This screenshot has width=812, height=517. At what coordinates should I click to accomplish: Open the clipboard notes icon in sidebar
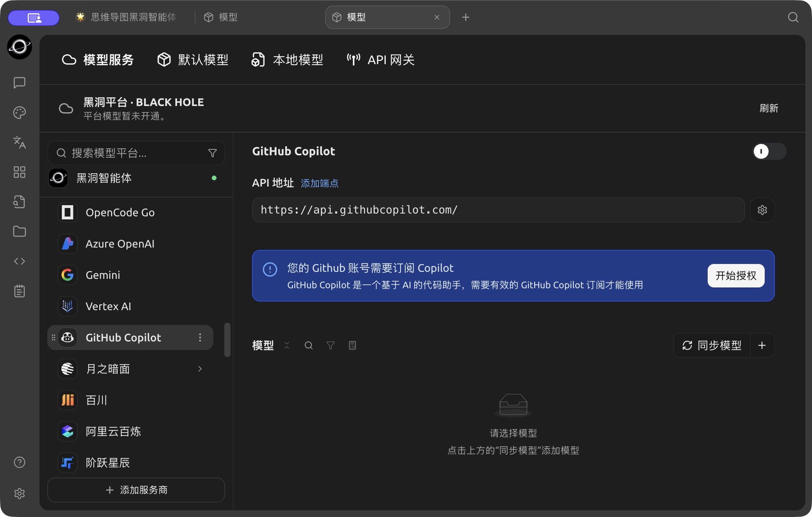coord(20,291)
